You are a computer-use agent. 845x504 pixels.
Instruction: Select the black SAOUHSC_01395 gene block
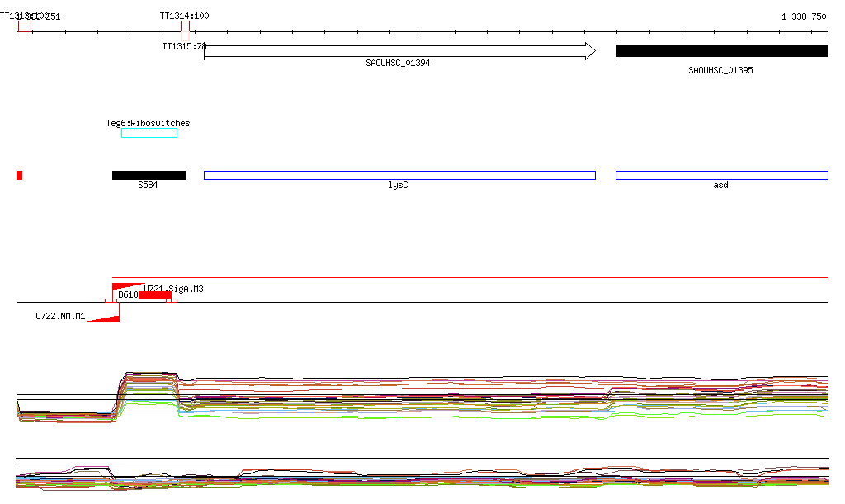pos(721,51)
